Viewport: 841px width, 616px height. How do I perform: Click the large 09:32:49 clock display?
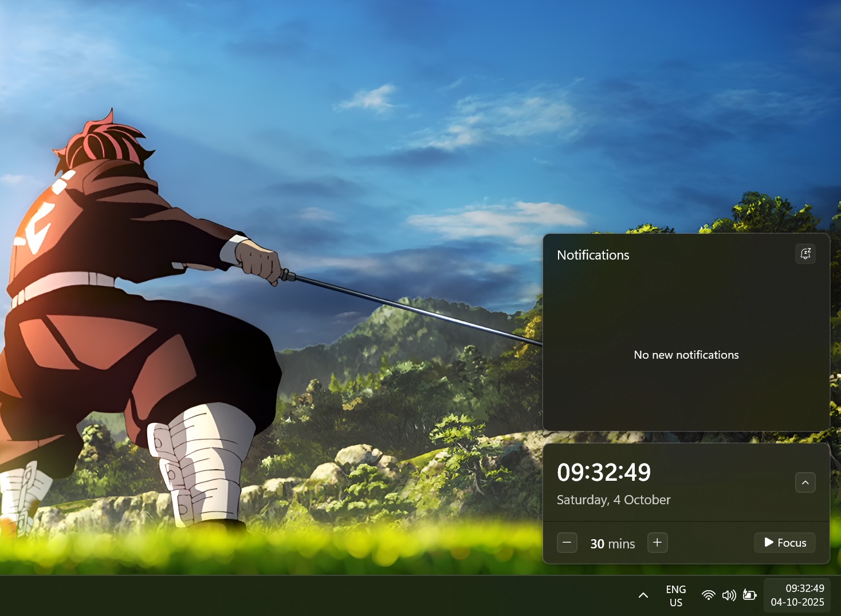point(604,472)
